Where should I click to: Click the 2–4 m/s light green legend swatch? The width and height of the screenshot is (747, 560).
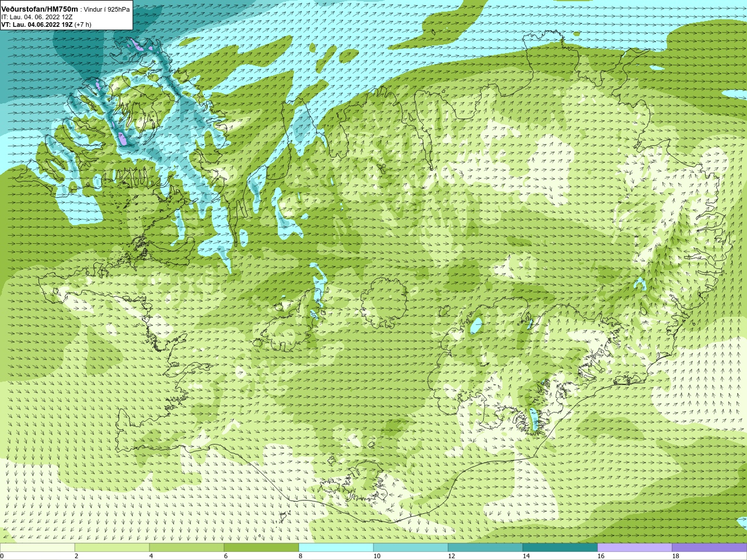[112, 548]
